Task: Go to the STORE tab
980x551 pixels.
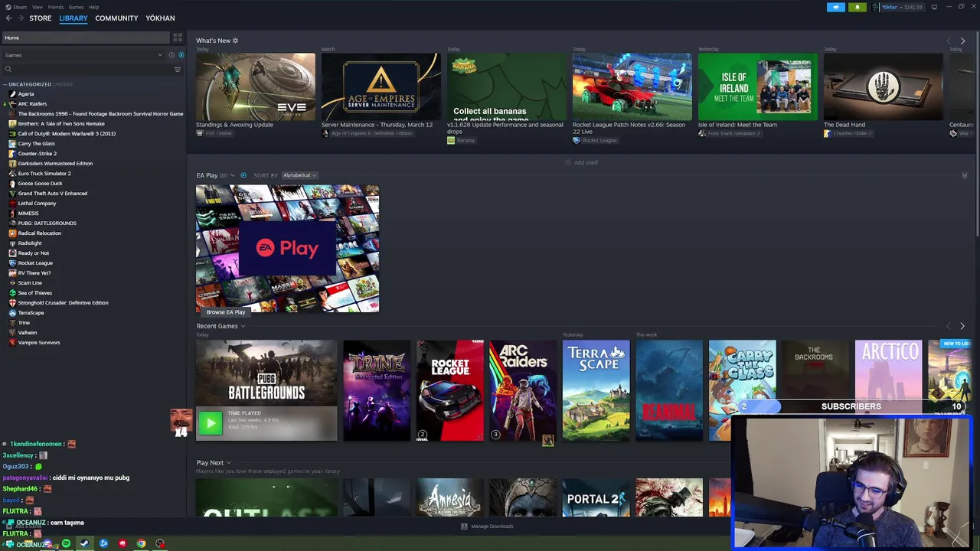Action: click(x=41, y=18)
